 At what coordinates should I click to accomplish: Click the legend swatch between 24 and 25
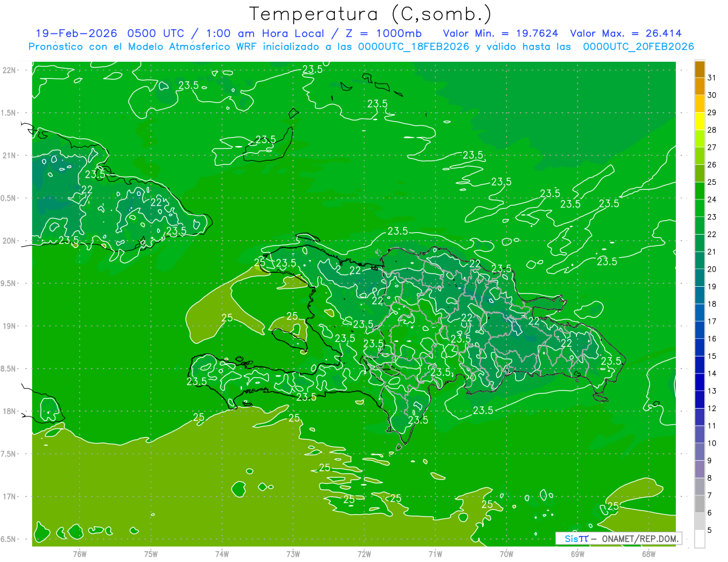click(x=699, y=190)
